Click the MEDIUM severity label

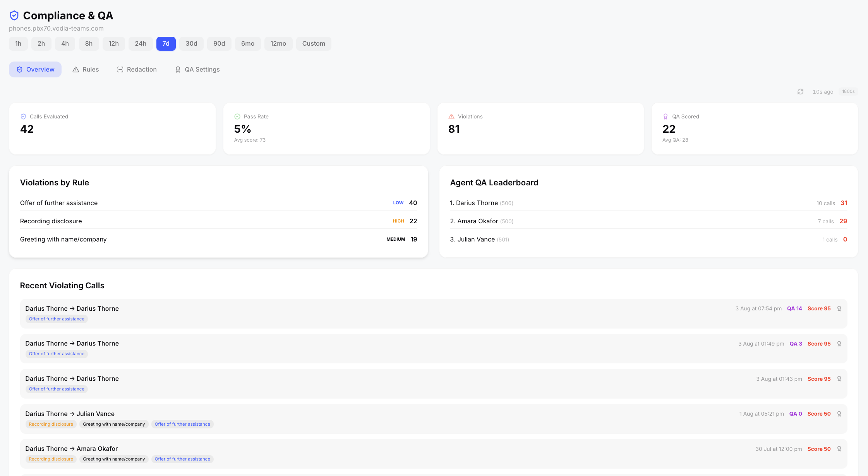click(x=396, y=239)
